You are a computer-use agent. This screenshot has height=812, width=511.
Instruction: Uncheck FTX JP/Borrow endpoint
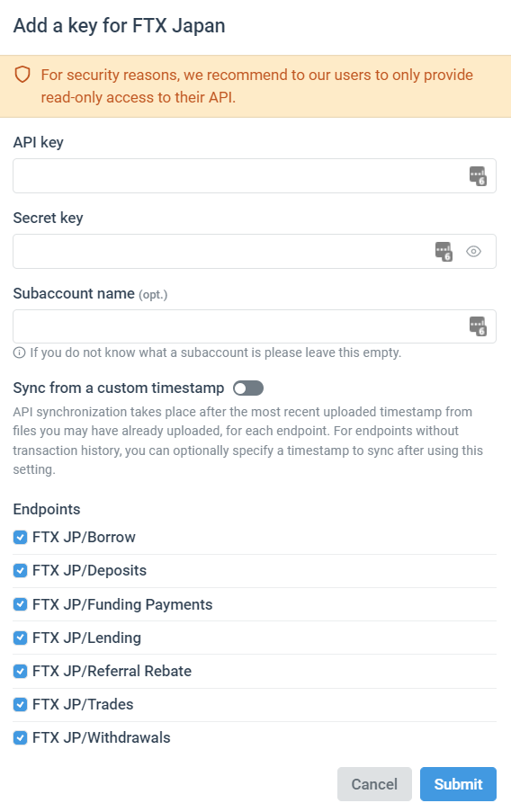point(20,537)
